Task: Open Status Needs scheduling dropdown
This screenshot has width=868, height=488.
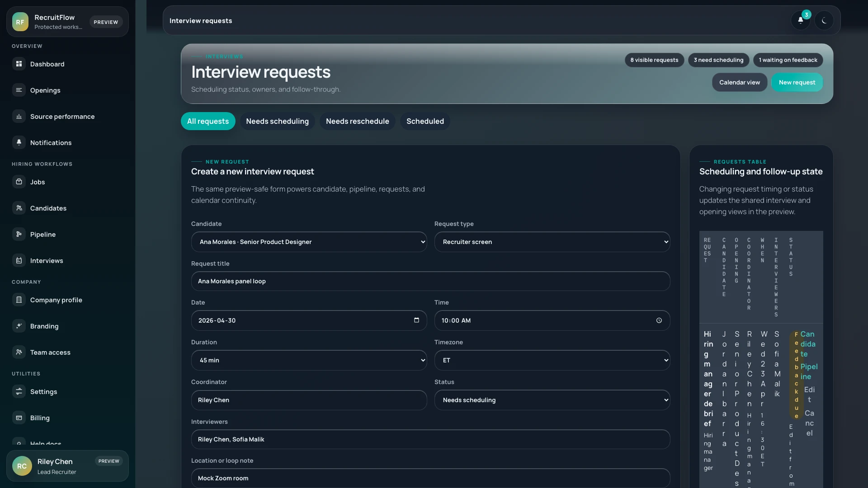Action: [x=552, y=400]
